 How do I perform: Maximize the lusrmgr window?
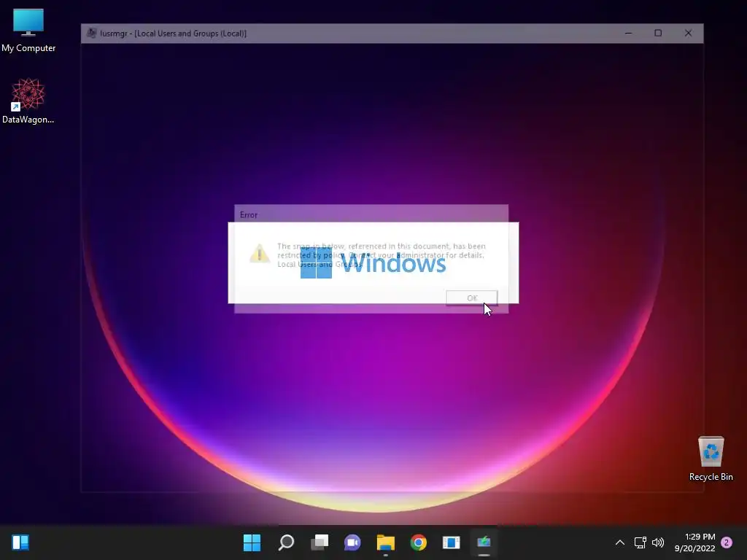[658, 34]
